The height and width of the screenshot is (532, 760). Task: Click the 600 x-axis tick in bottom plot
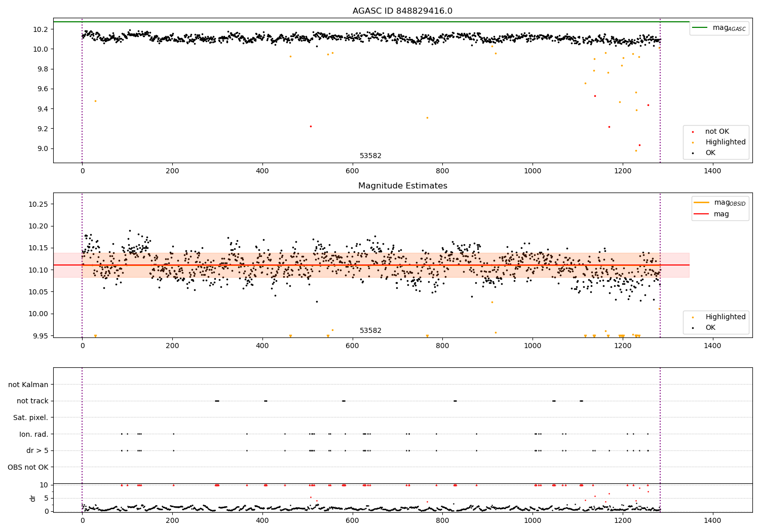[352, 520]
